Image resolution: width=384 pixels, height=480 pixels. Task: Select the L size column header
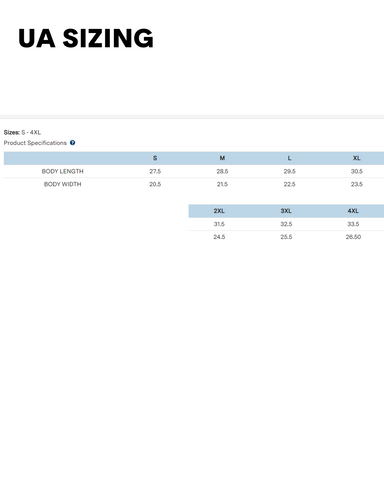289,158
